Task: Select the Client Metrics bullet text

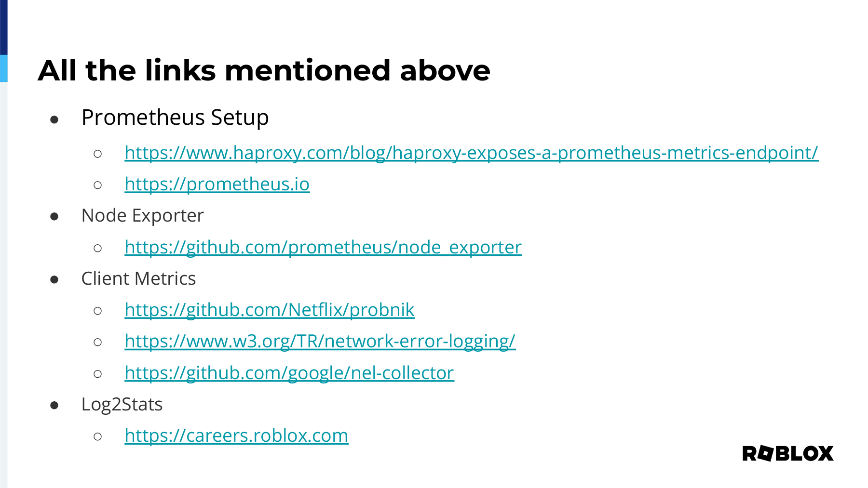Action: (x=138, y=278)
